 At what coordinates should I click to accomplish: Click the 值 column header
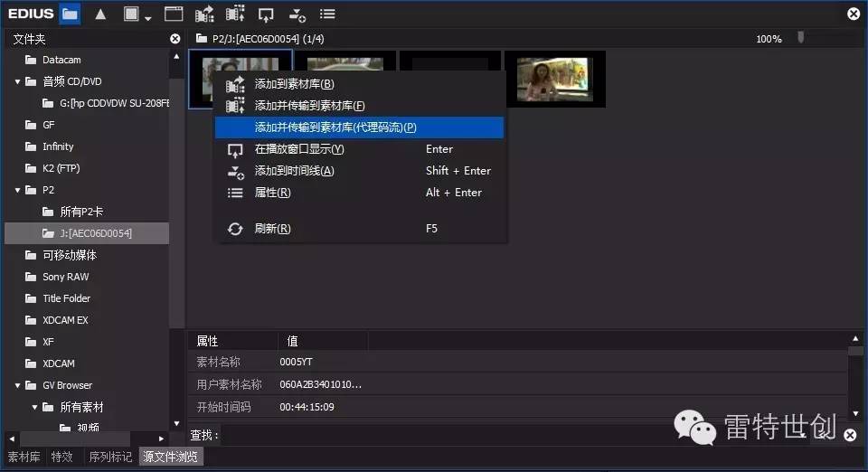(x=323, y=342)
